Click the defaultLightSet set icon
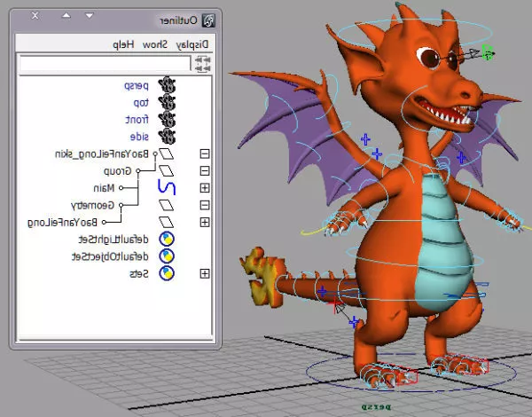Image resolution: width=532 pixels, height=417 pixels. [x=167, y=239]
